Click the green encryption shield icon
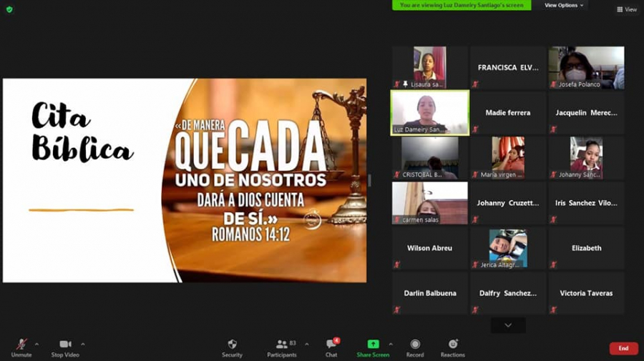Image resolution: width=644 pixels, height=361 pixels. pos(9,9)
